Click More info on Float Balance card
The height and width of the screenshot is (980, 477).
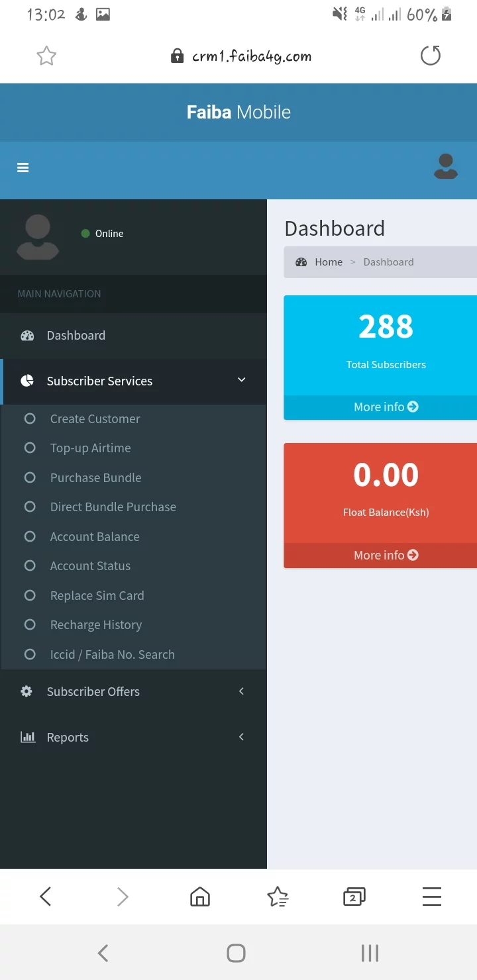pyautogui.click(x=379, y=555)
